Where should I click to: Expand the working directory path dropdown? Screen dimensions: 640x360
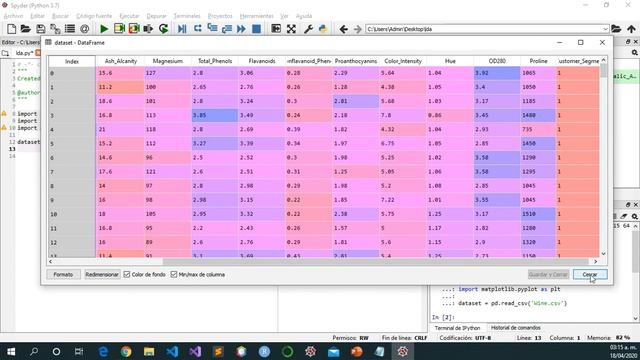(x=605, y=29)
